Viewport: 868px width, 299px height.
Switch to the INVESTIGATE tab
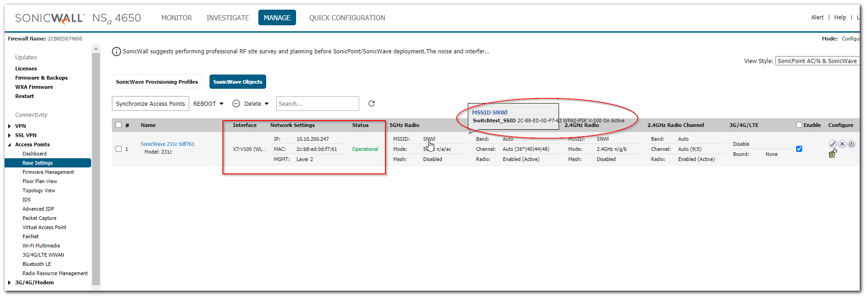pos(227,18)
